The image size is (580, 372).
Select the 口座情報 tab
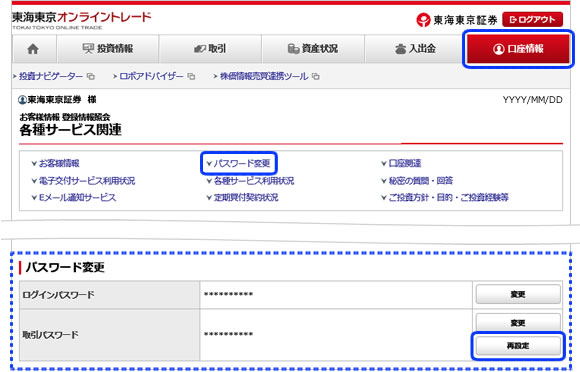[518, 49]
